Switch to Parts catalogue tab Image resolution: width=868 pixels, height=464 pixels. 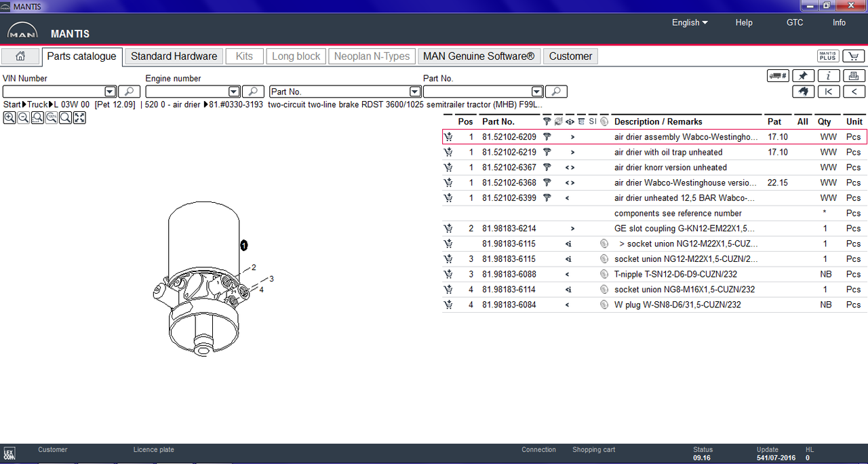click(81, 56)
